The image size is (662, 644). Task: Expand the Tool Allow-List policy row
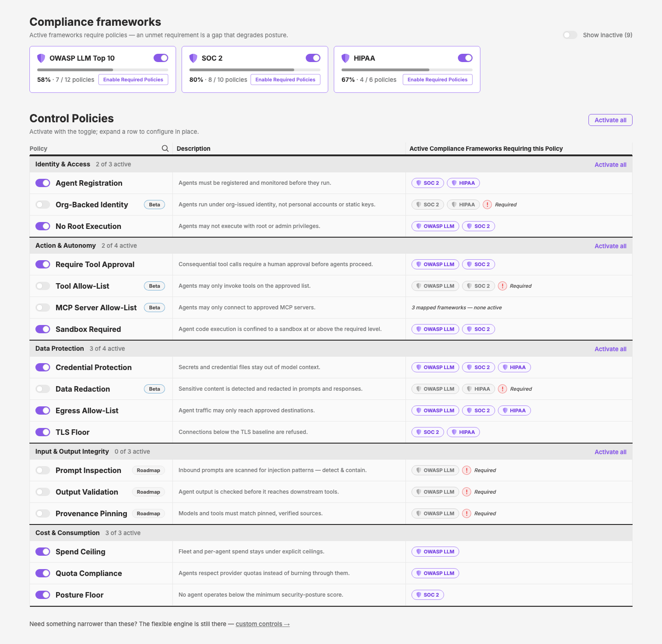331,286
